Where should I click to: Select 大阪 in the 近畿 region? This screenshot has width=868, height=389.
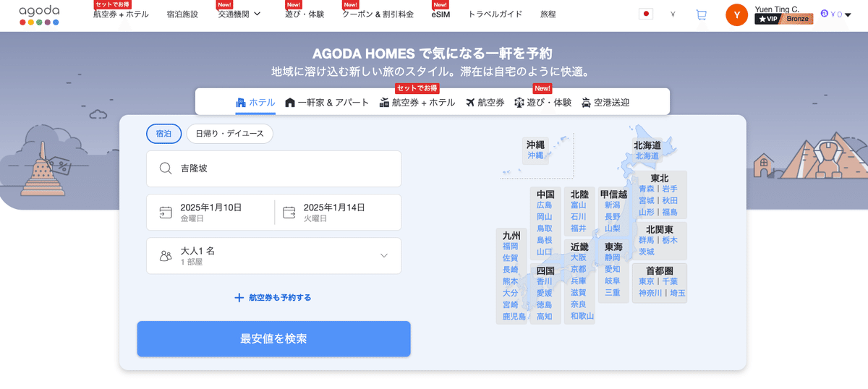(x=579, y=257)
